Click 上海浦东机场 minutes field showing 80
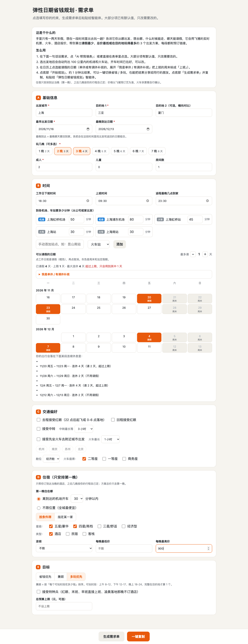The image size is (248, 644). pyautogui.click(x=136, y=220)
